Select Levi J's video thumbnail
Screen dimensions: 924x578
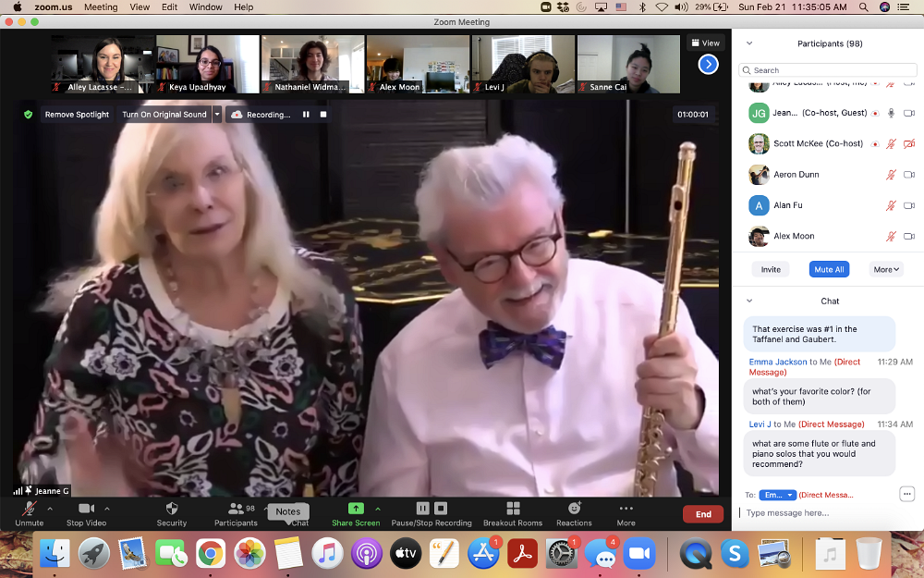[x=523, y=64]
